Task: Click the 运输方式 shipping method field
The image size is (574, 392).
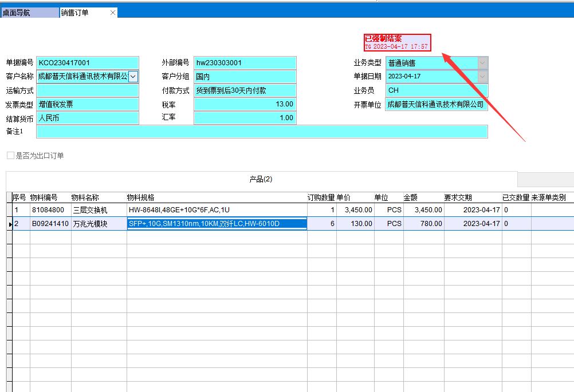Action: [86, 90]
